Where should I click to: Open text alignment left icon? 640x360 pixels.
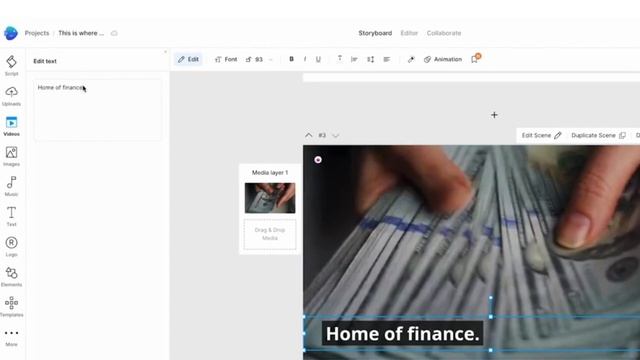tap(354, 59)
